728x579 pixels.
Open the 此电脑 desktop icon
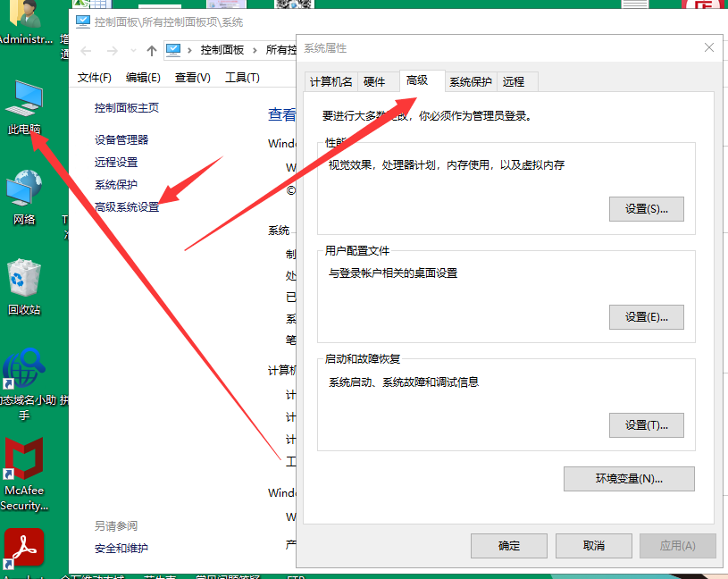[24, 107]
